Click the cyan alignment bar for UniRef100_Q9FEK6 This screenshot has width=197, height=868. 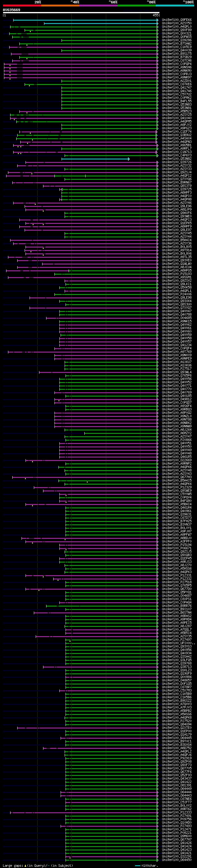(86, 20)
